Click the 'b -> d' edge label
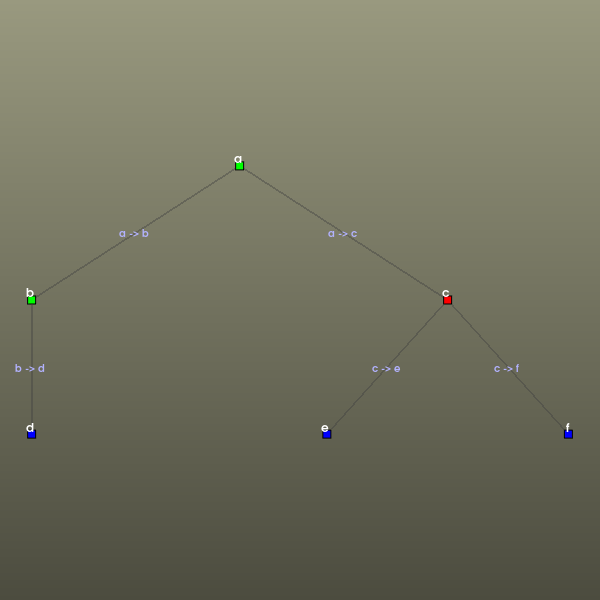Viewport: 600px width, 600px height. (30, 368)
